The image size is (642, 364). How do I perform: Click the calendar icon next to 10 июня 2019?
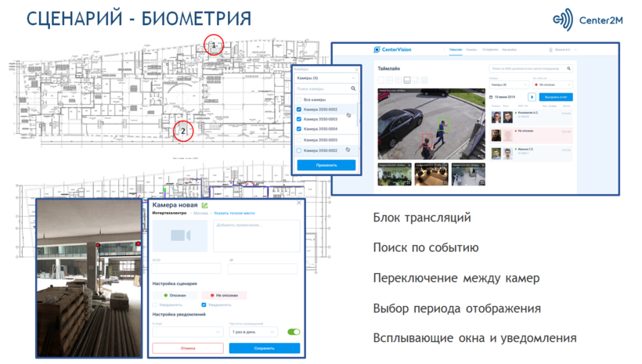[x=492, y=96]
